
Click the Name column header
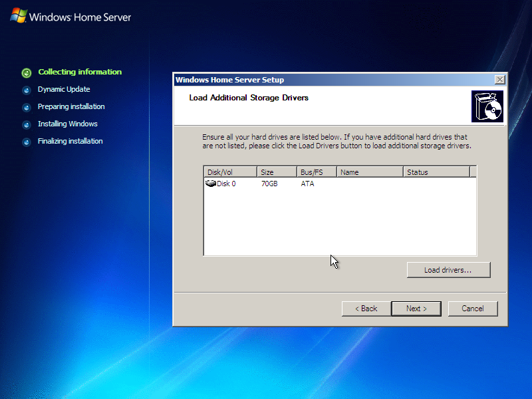(369, 171)
